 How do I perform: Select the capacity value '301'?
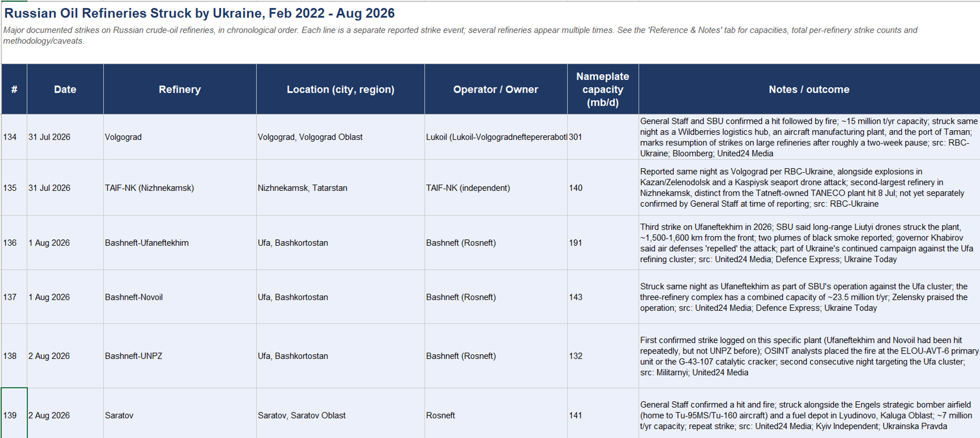pos(603,137)
